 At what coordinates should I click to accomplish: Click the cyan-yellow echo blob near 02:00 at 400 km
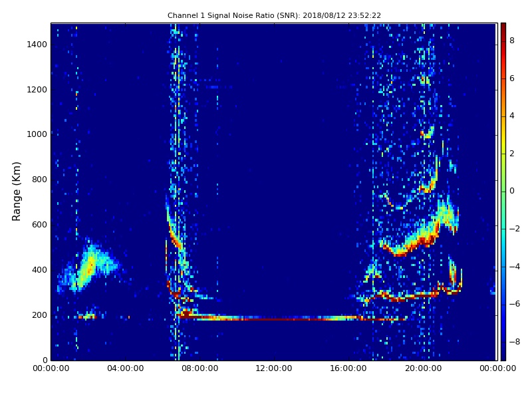(x=89, y=267)
